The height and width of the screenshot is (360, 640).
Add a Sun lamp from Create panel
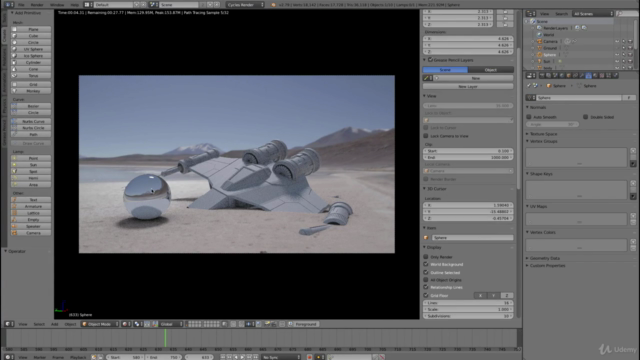[31, 164]
